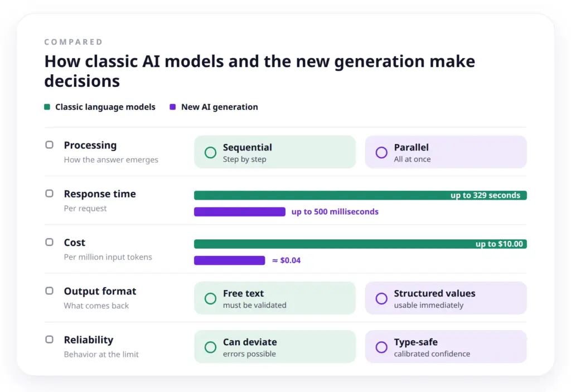The width and height of the screenshot is (571, 392).
Task: Click the What comes back subtitle
Action: (x=96, y=306)
